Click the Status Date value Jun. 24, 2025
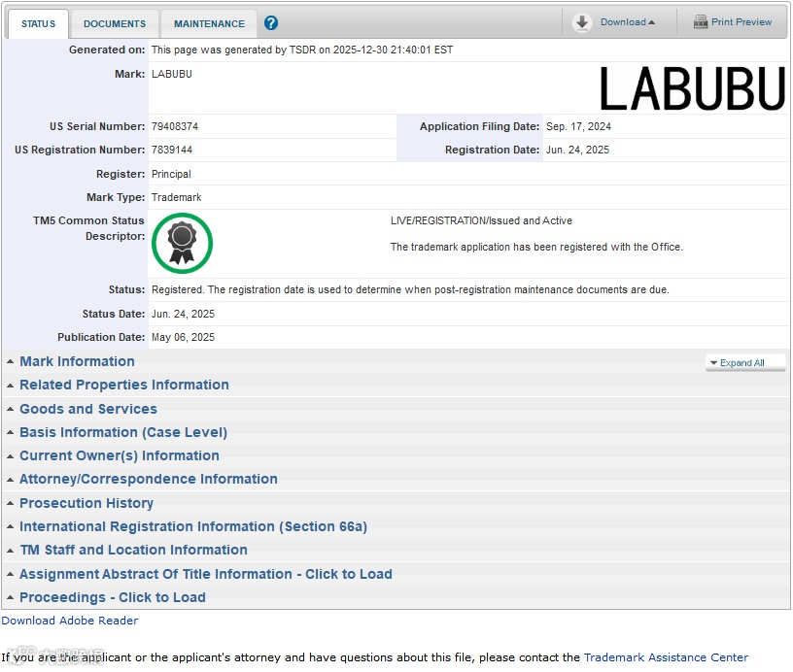Image resolution: width=793 pixels, height=672 pixels. (183, 314)
